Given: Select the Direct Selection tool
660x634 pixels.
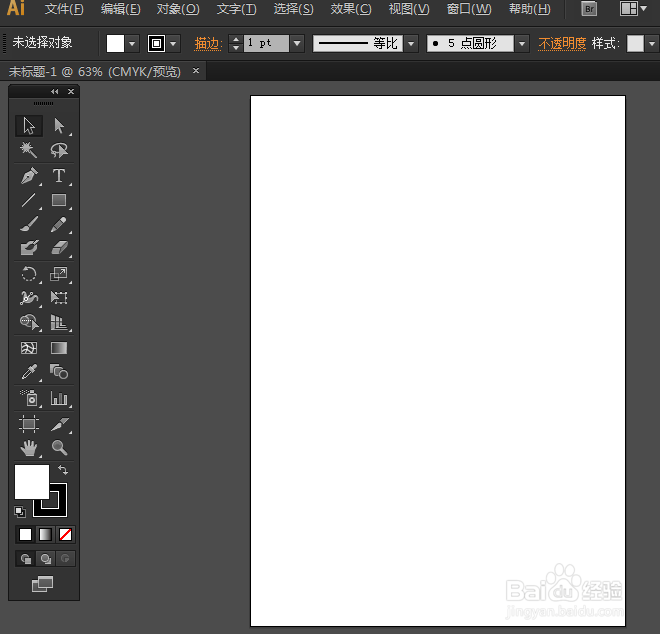Looking at the screenshot, I should (59, 126).
